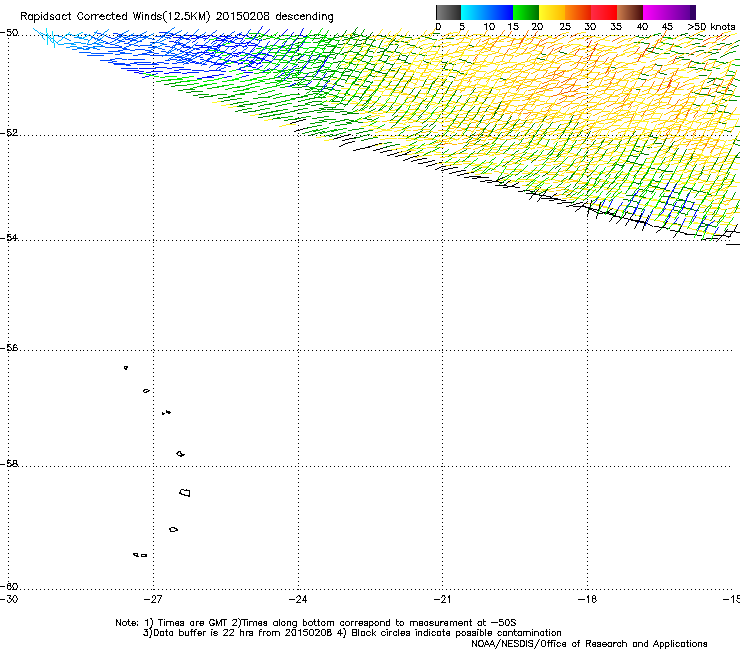Click the -24 longitude axis label
Viewport: 740px width, 650px height.
coord(298,599)
